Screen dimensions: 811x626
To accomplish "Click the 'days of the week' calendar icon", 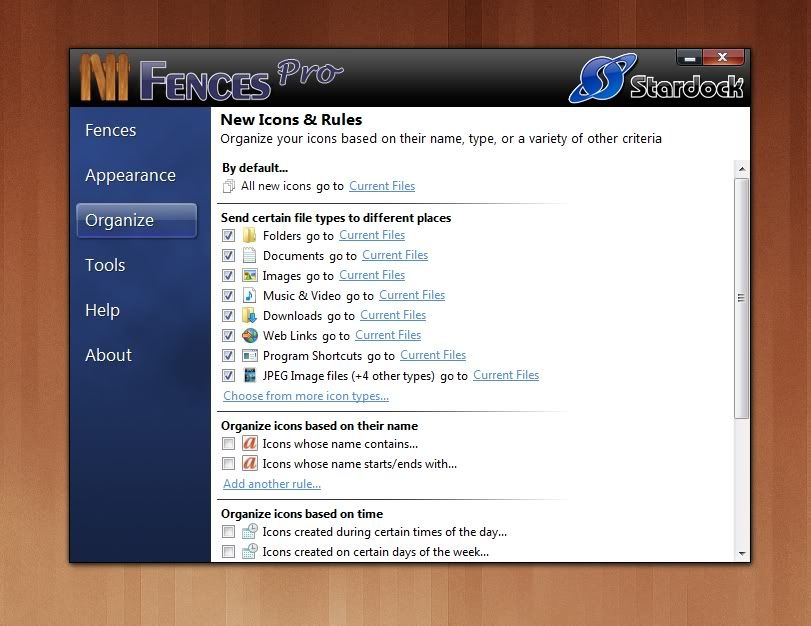I will 250,551.
